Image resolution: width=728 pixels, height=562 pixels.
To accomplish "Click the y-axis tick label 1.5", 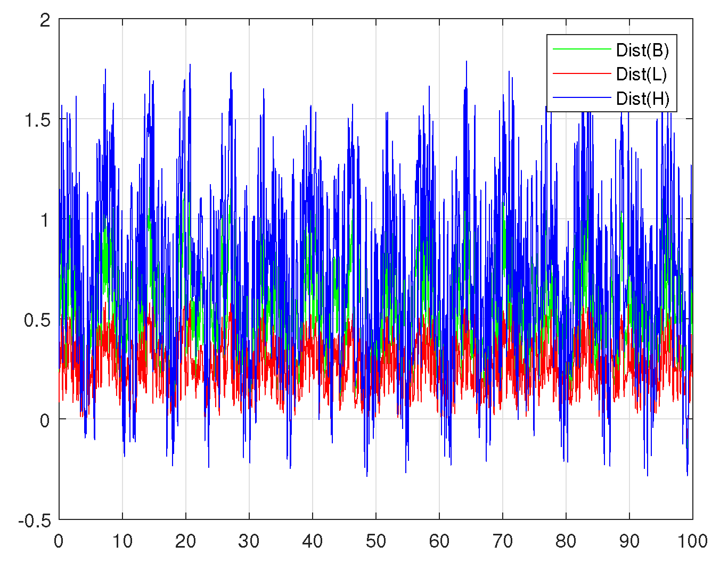I will 37,120.
